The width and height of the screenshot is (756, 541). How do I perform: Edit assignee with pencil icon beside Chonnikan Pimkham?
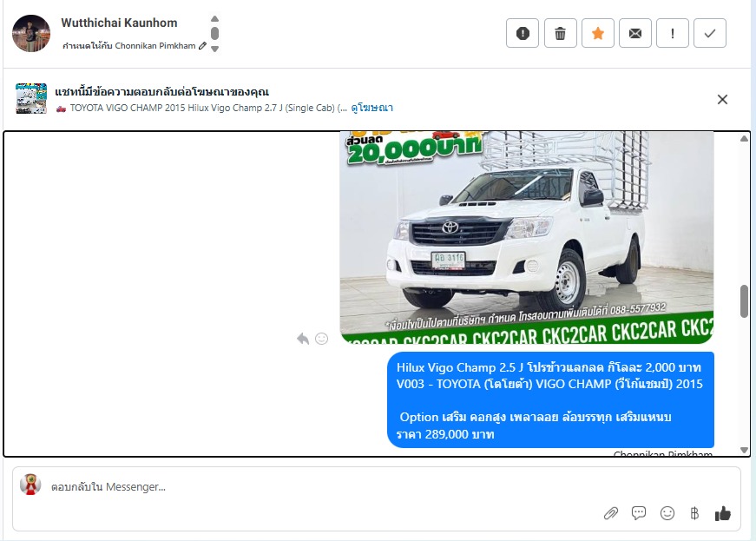click(x=202, y=45)
